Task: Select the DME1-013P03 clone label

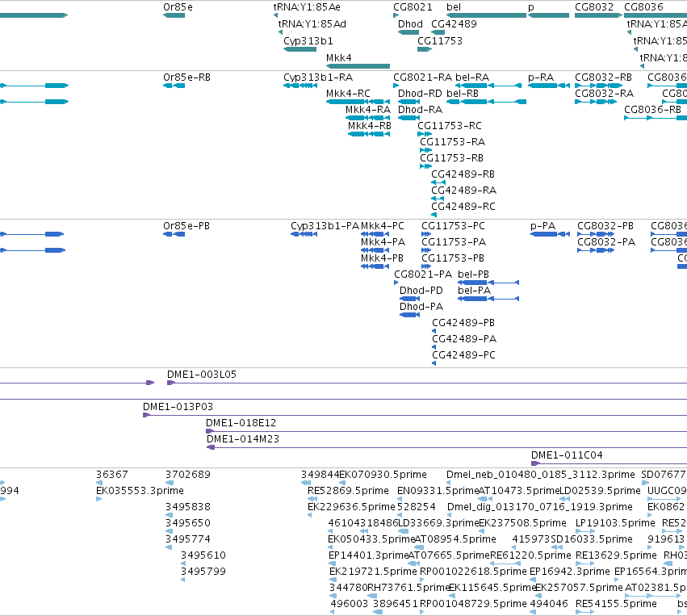Action: pyautogui.click(x=178, y=407)
